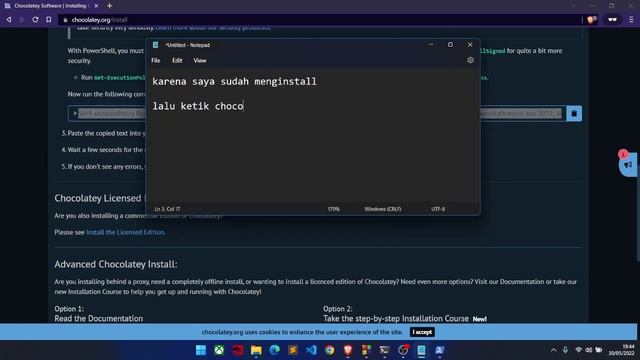The image size is (640, 360).
Task: Click Option 1: Read the Documentation
Action: (99, 314)
